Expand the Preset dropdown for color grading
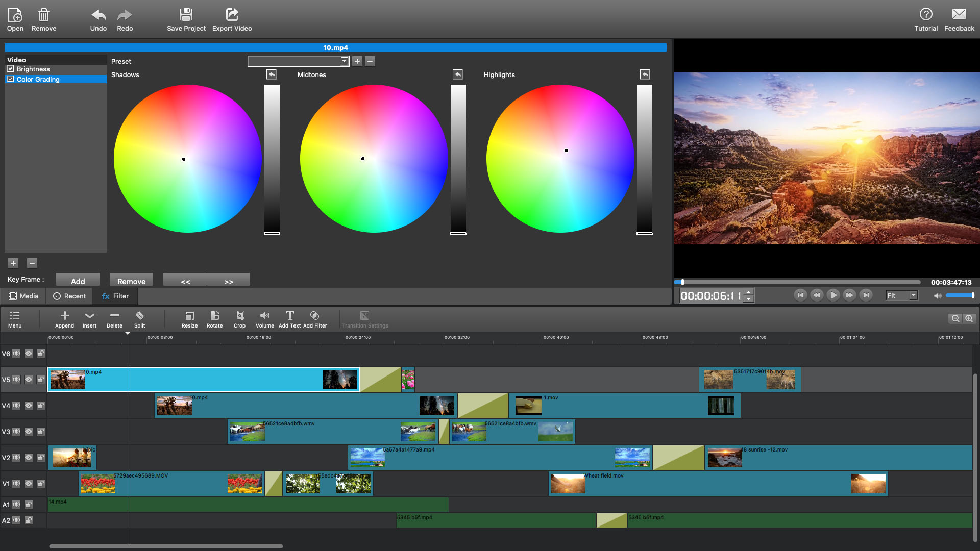Viewport: 980px width, 551px height. 344,61
